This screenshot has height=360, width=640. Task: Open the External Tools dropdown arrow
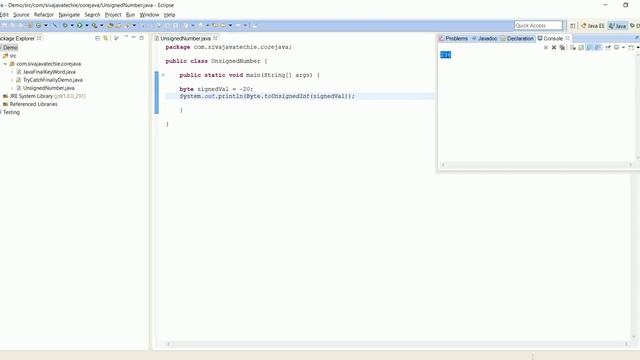tap(102, 25)
